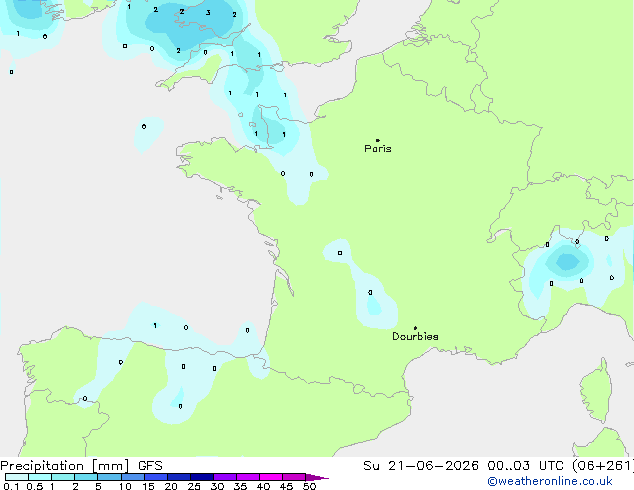Click the Dourbies location dot marker
The image size is (634, 490).
pos(415,328)
